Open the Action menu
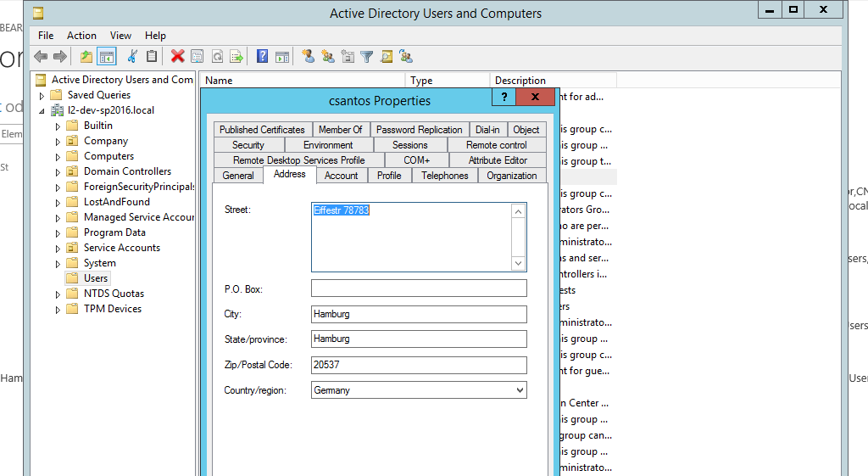The height and width of the screenshot is (476, 868). (81, 36)
